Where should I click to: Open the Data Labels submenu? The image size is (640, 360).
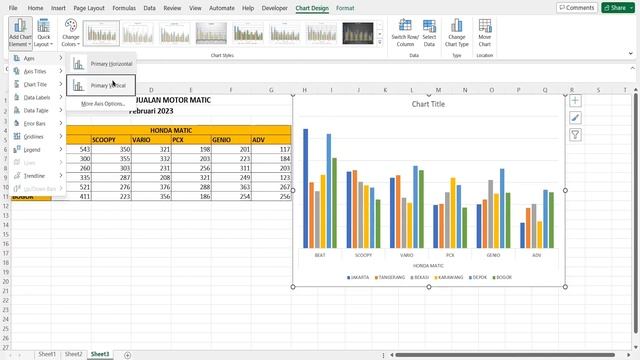click(38, 98)
